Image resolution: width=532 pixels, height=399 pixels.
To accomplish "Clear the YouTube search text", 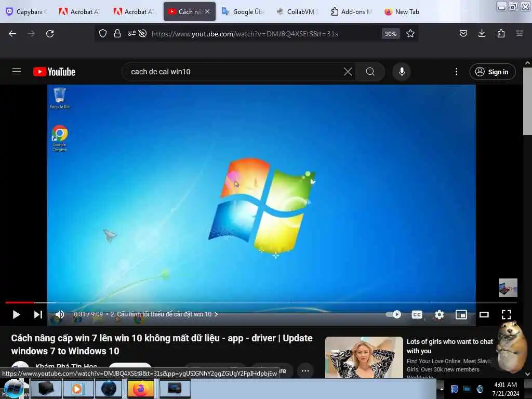I will click(x=348, y=72).
